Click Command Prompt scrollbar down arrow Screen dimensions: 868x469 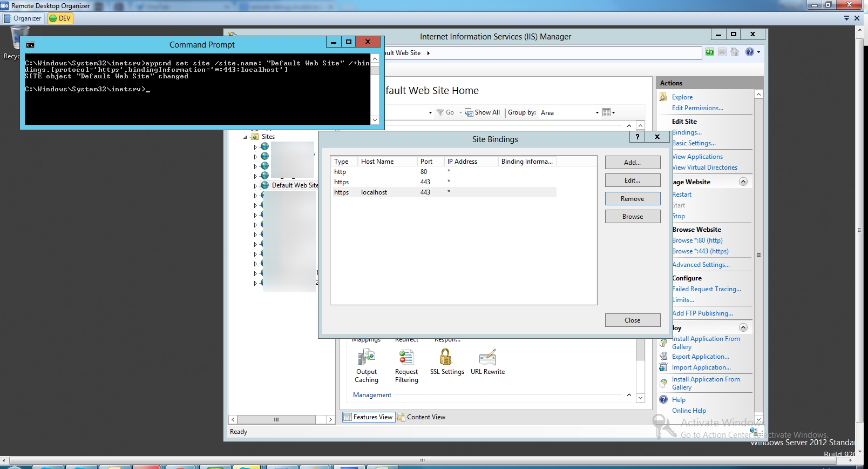click(375, 120)
